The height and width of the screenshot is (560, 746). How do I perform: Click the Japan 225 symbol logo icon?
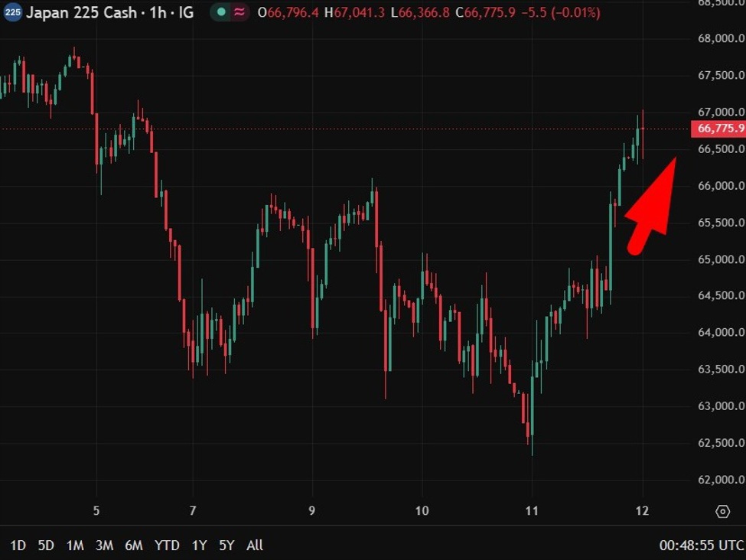click(13, 12)
